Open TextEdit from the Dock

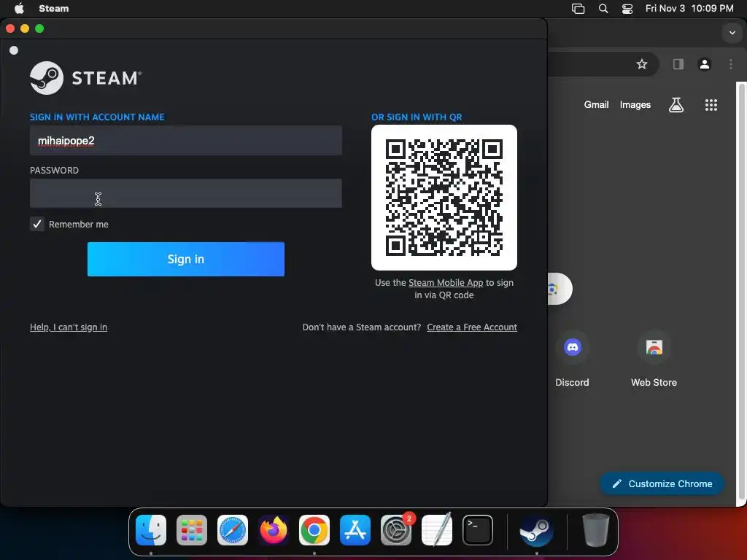(x=437, y=530)
